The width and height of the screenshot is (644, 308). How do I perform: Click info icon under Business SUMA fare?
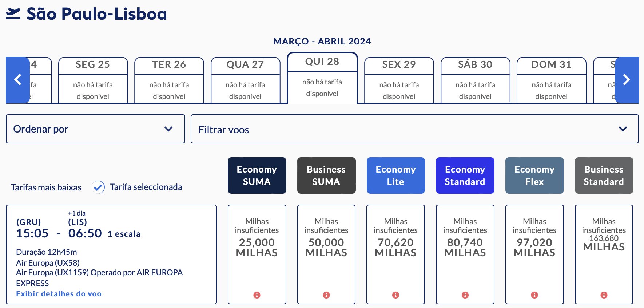[326, 295]
